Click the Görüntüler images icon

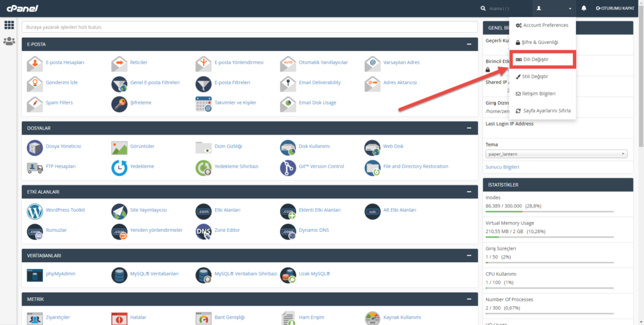pyautogui.click(x=119, y=147)
